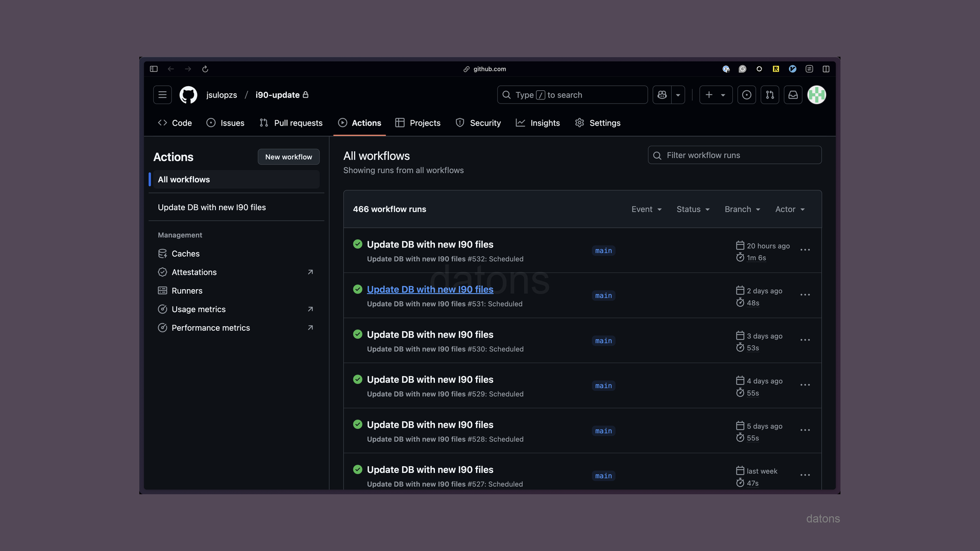Open the Branch filter dropdown
Screen dimensions: 980x551
point(742,209)
